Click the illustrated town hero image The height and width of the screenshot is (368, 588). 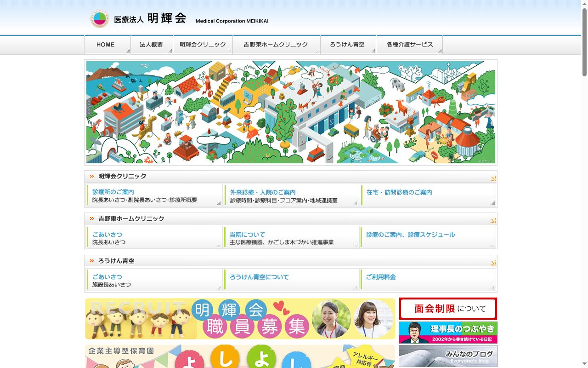[x=291, y=112]
